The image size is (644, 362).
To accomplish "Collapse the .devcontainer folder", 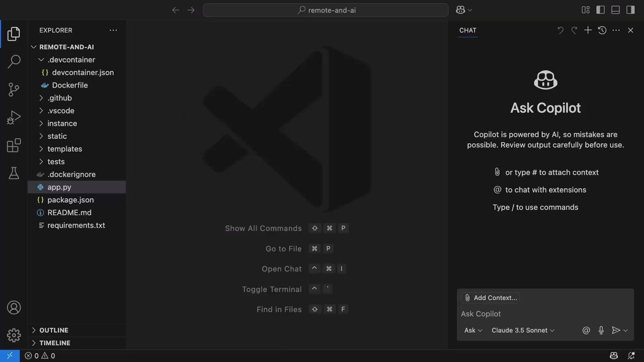I will pyautogui.click(x=41, y=60).
